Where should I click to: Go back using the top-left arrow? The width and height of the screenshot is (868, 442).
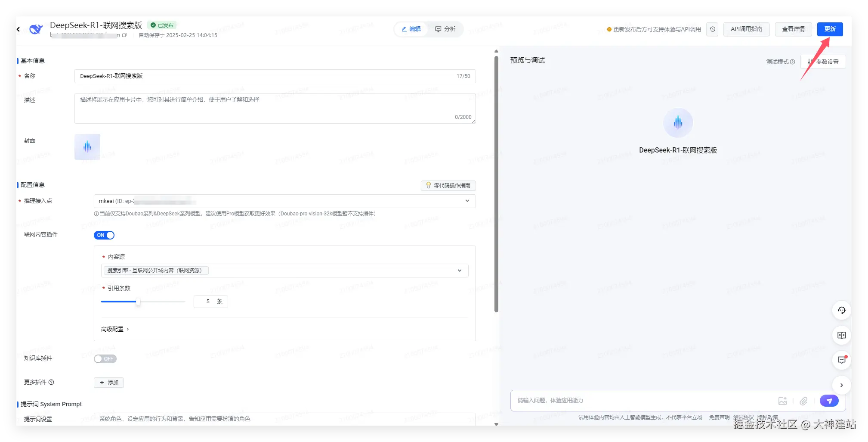pos(18,29)
